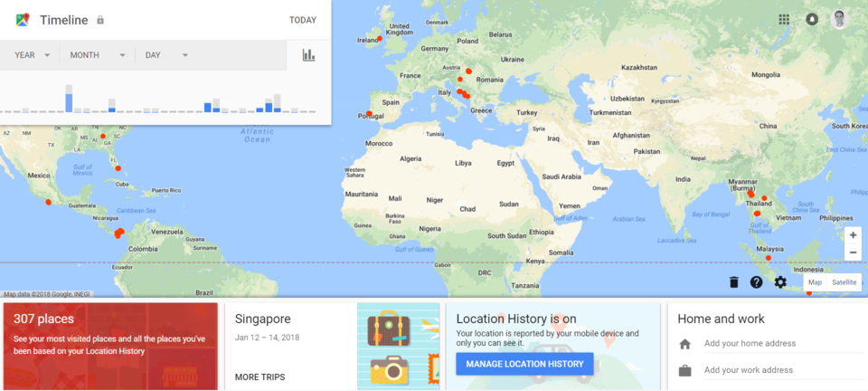Click Add your work address field
The image size is (868, 391).
point(785,370)
